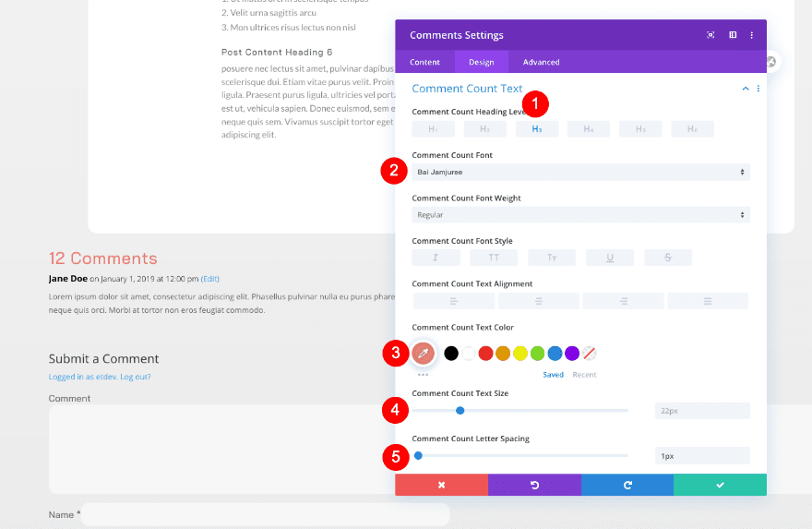Toggle underline font style

tap(610, 258)
